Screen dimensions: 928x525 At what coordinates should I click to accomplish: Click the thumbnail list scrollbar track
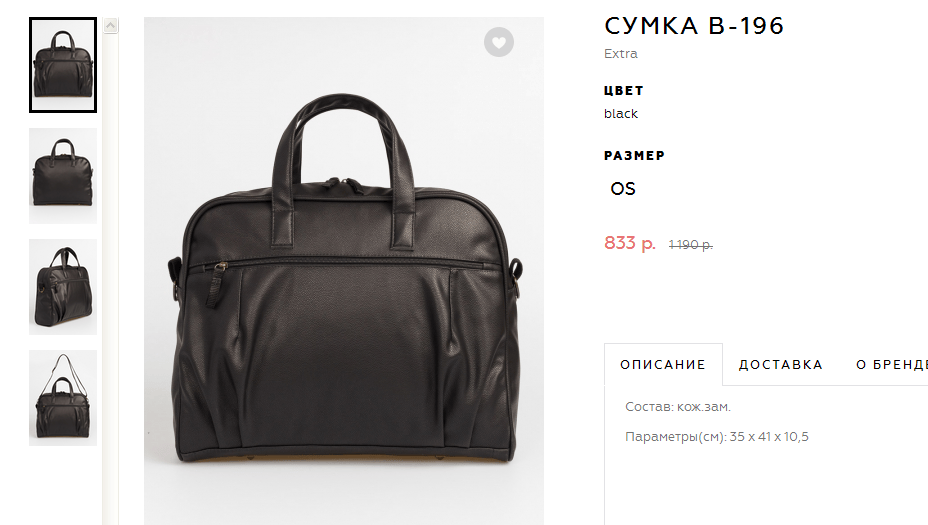tap(110, 278)
